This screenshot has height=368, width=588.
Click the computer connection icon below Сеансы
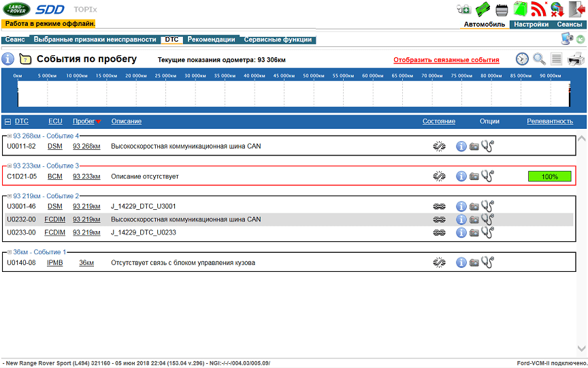pos(567,39)
